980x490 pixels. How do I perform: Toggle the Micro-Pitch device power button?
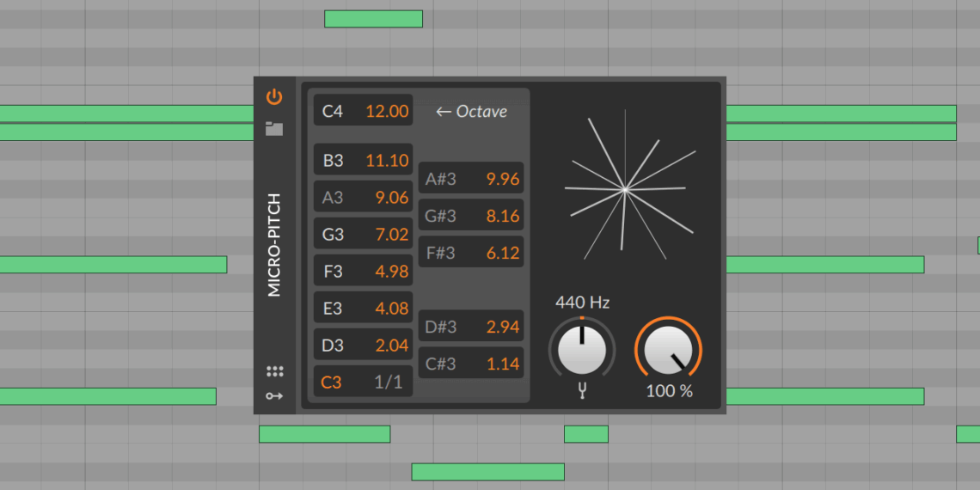[x=274, y=96]
